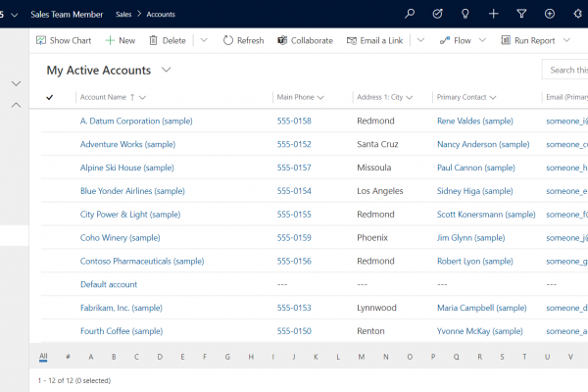The width and height of the screenshot is (588, 392).
Task: Click the plus quick create icon in top bar
Action: 494,14
